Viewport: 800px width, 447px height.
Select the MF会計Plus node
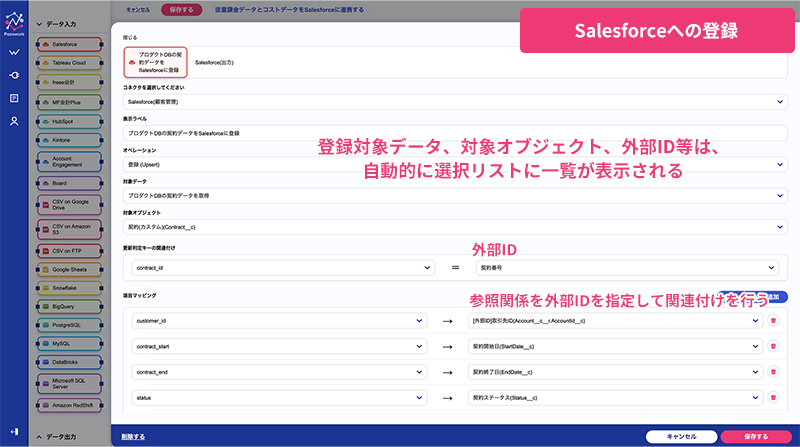tap(69, 102)
